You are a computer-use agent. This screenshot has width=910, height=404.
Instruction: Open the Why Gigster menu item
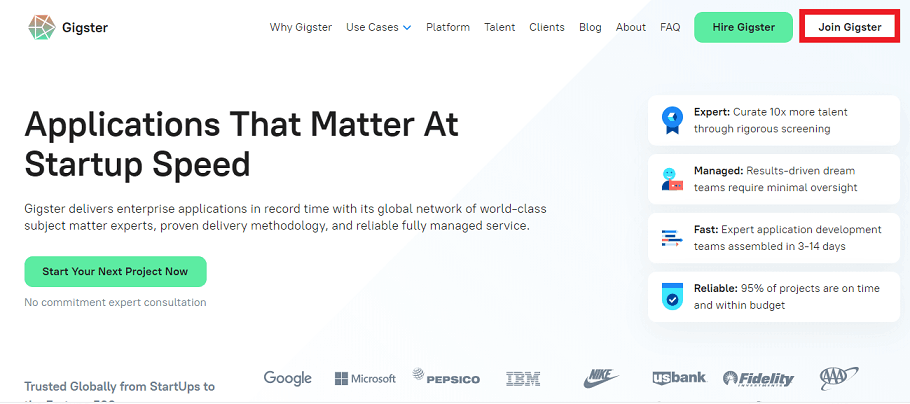pos(301,27)
